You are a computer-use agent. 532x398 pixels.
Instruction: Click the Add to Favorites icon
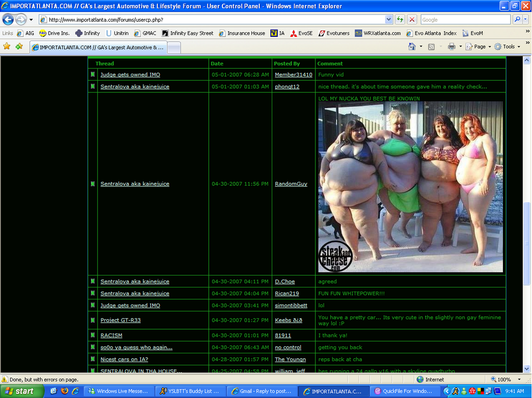(19, 47)
